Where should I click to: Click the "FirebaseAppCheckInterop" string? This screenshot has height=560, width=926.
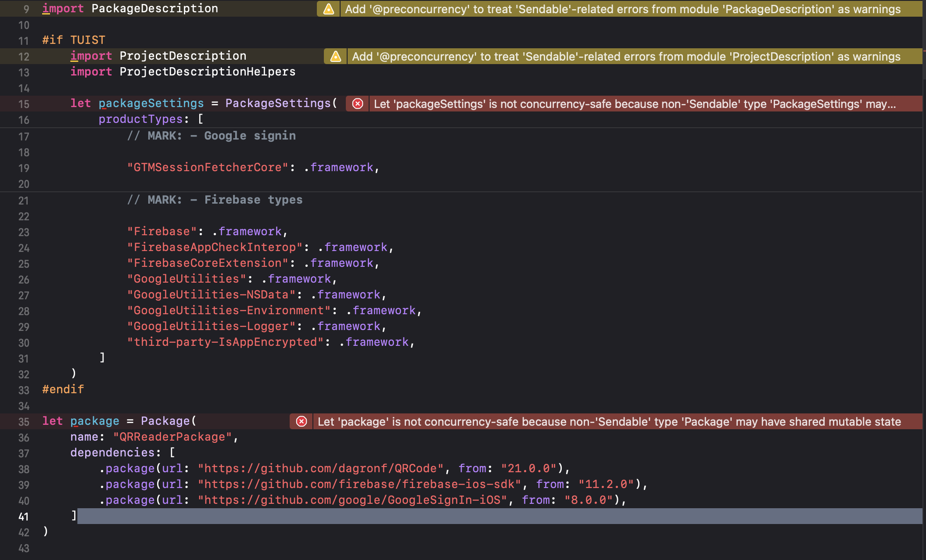215,247
